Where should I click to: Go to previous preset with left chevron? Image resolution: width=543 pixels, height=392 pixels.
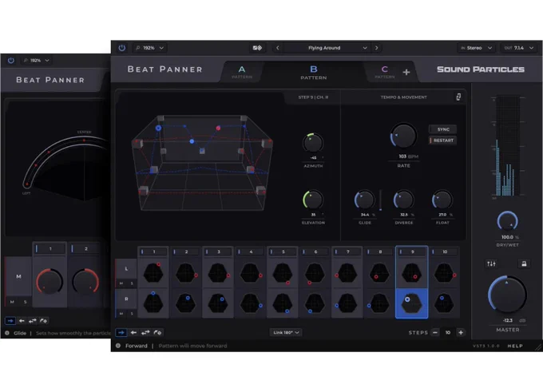pos(277,48)
